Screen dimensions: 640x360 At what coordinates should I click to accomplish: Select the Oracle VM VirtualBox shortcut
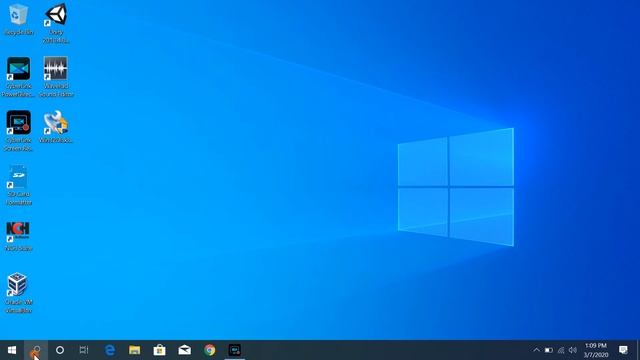(x=18, y=293)
